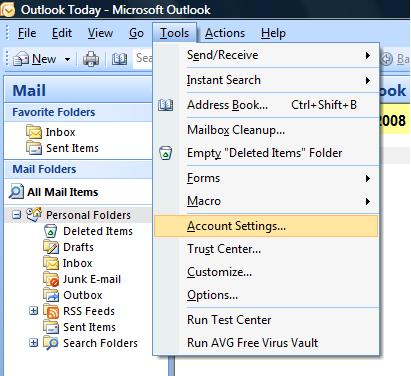Select Sent Items text in Favorite Folders
Screen dimensions: 411x376
[72, 148]
